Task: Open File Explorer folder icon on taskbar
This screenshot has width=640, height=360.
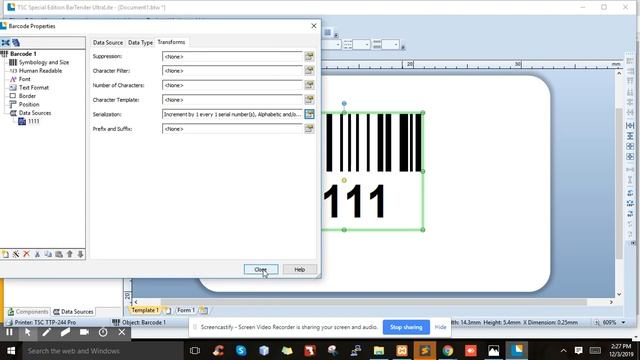Action: point(379,351)
